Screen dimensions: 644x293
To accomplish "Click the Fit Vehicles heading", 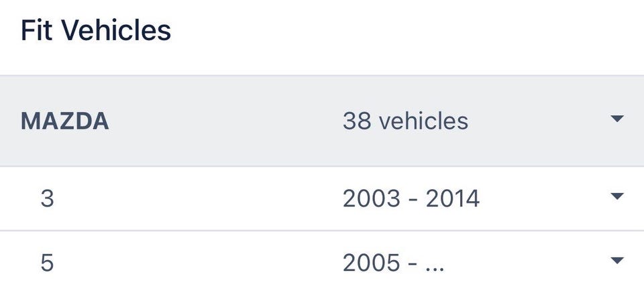I will [x=96, y=31].
